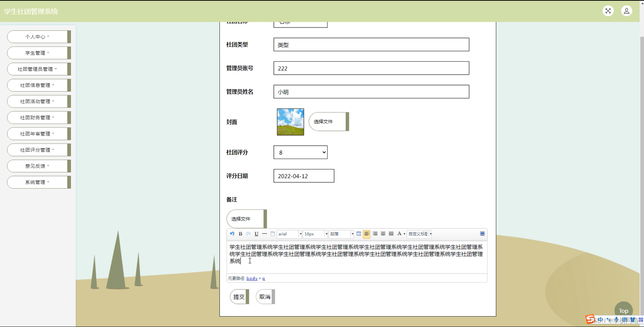The image size is (644, 327).
Task: Redo the last edit in the editor toolbar
Action: click(x=248, y=234)
